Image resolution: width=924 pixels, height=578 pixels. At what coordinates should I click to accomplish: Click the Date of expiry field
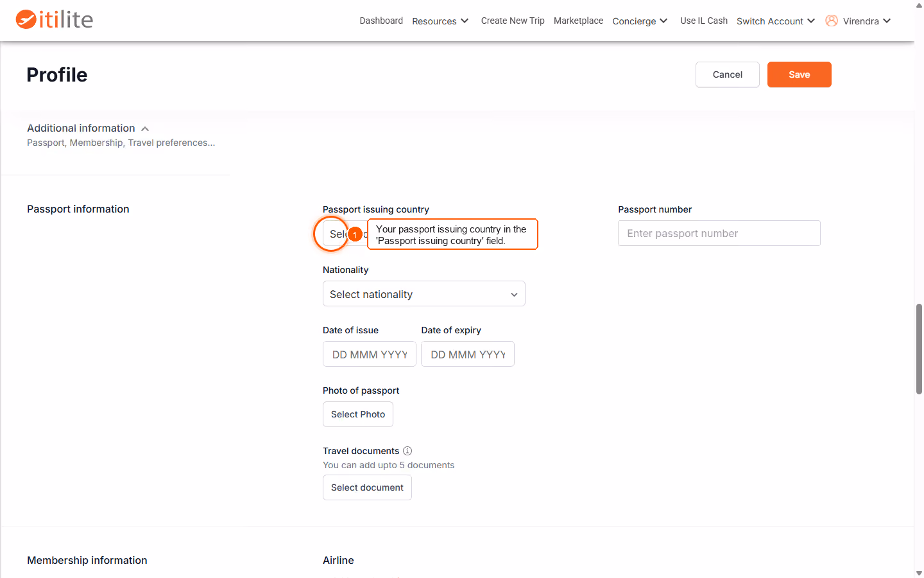point(468,354)
